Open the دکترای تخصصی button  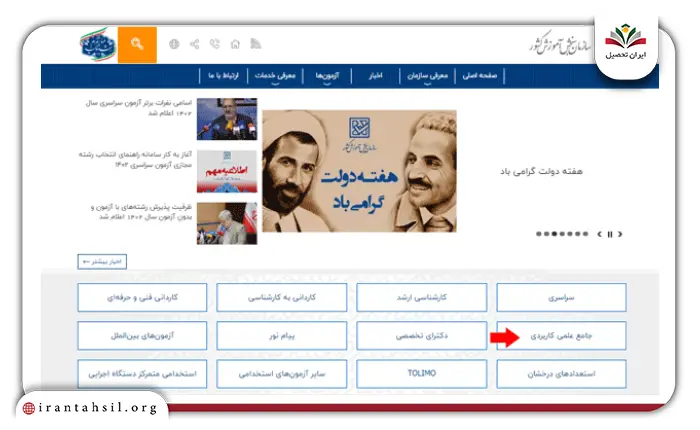(421, 336)
